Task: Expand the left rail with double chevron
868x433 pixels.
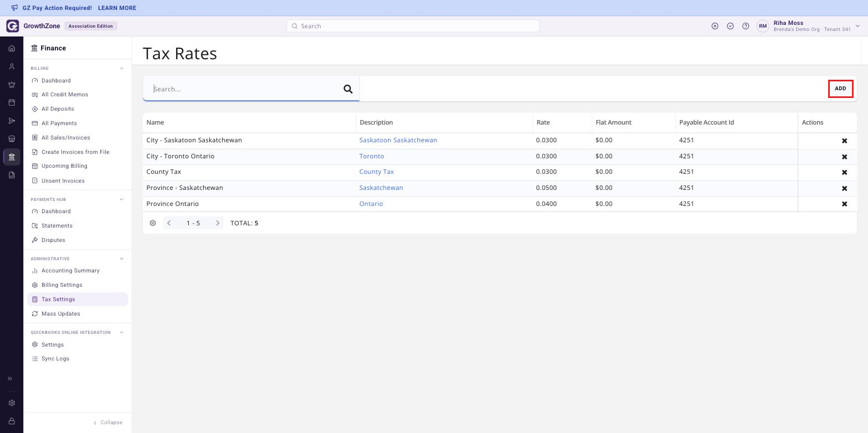Action: (x=10, y=379)
